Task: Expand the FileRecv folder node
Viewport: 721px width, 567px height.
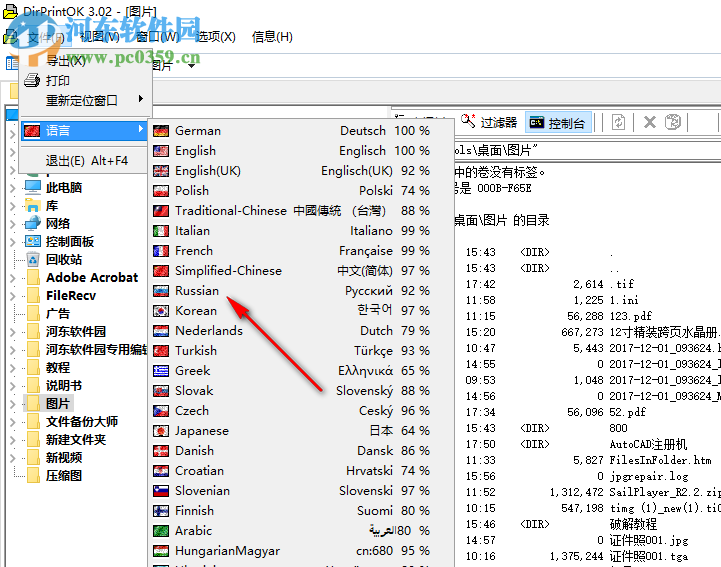Action: [x=12, y=296]
